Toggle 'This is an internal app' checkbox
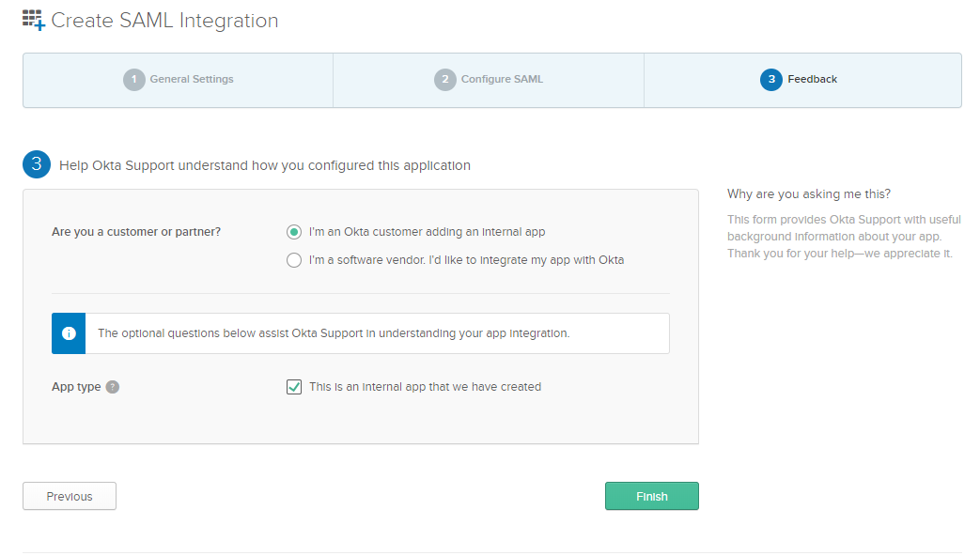Image resolution: width=980 pixels, height=556 pixels. tap(294, 387)
